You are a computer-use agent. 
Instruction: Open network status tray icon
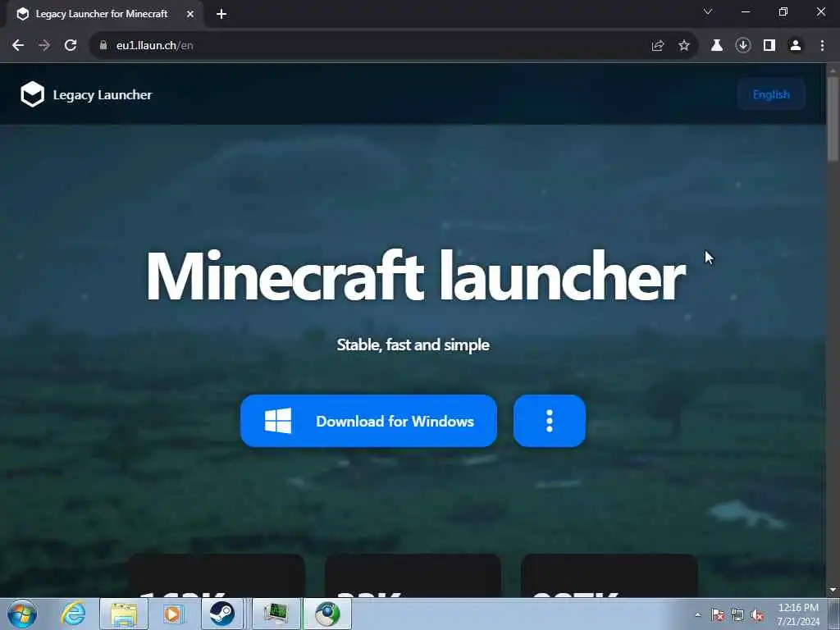737,615
